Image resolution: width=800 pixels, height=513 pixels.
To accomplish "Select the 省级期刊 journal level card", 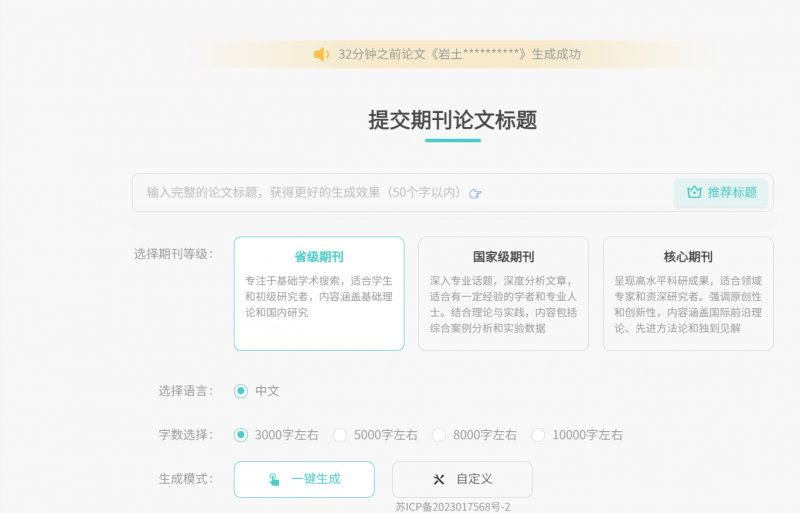I will point(319,294).
